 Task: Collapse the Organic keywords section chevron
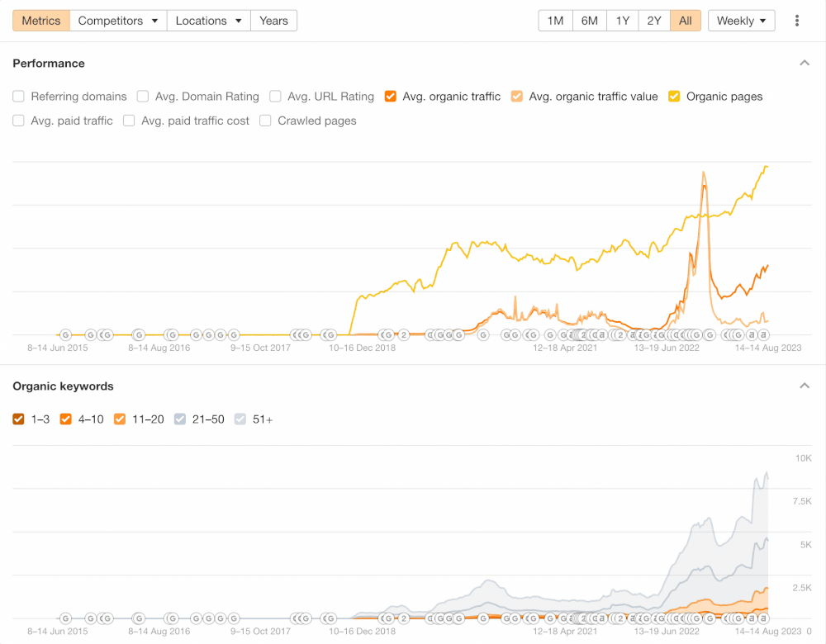(x=805, y=386)
